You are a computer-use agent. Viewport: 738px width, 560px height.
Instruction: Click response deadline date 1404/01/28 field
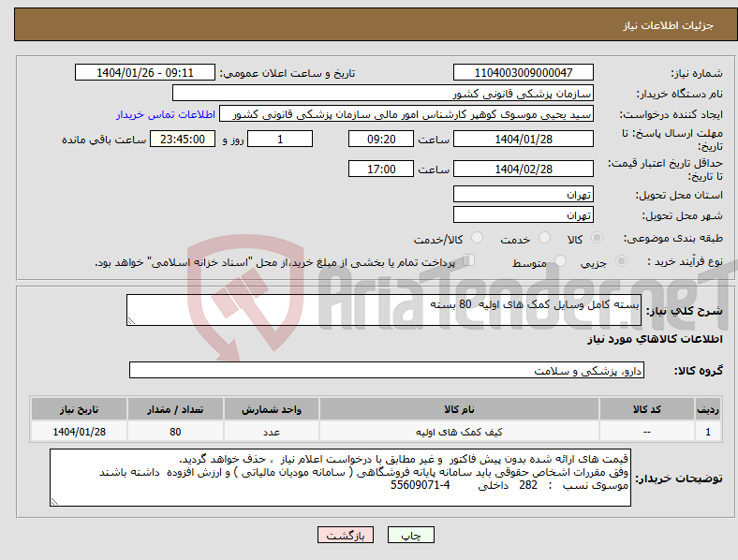point(523,140)
